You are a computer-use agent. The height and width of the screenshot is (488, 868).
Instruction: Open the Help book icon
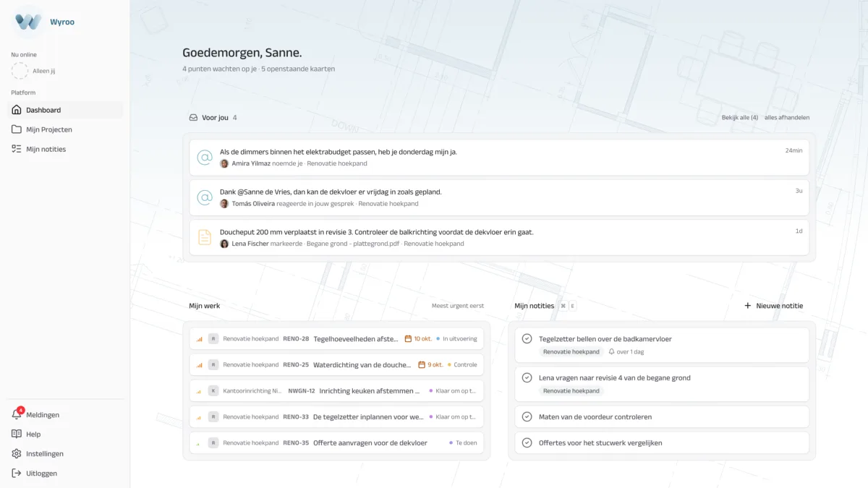click(17, 435)
